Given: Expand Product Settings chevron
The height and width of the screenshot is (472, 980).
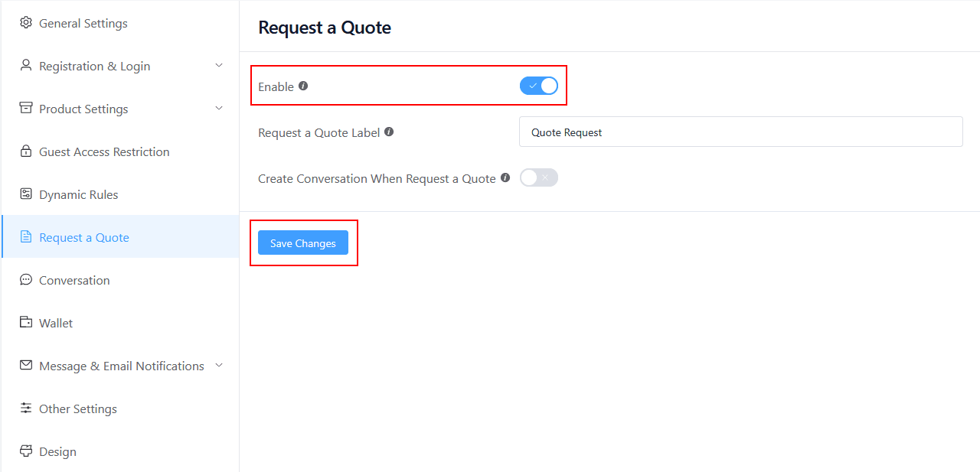Looking at the screenshot, I should click(x=219, y=109).
